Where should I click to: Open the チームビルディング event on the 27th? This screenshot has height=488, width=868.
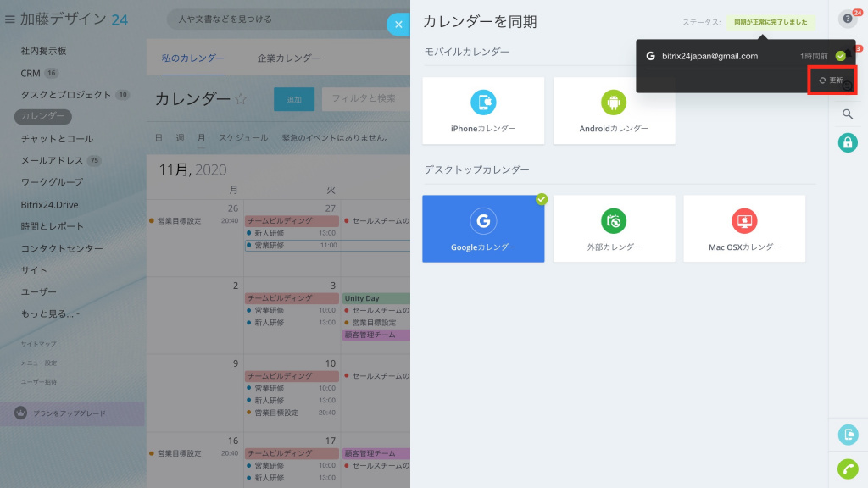pyautogui.click(x=292, y=221)
